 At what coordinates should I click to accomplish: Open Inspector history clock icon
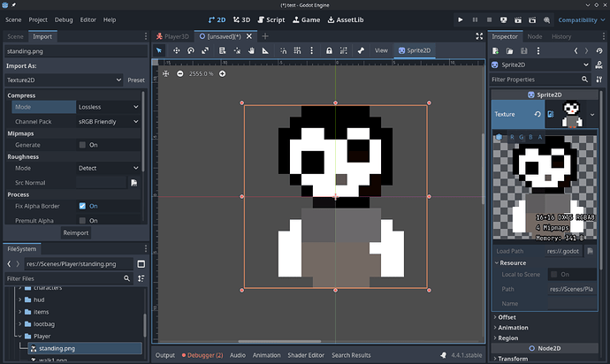click(x=599, y=51)
